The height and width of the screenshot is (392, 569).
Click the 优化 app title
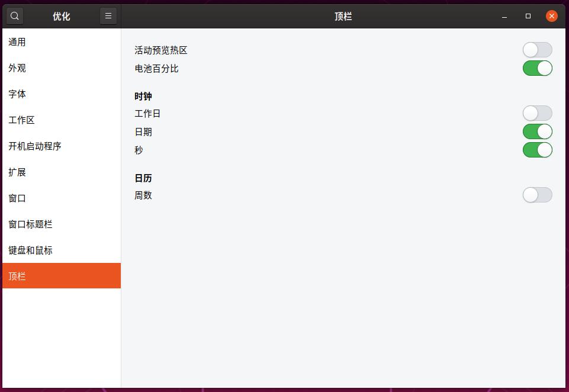(62, 17)
